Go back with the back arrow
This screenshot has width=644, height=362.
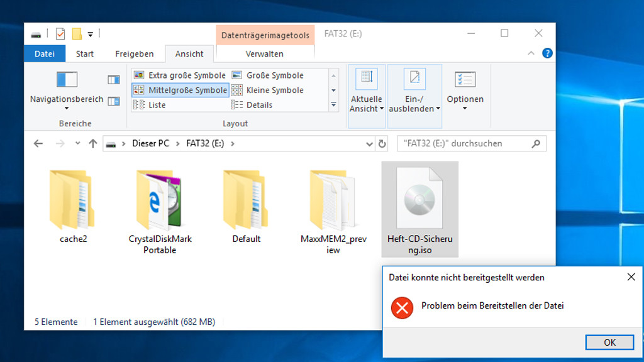(x=38, y=144)
